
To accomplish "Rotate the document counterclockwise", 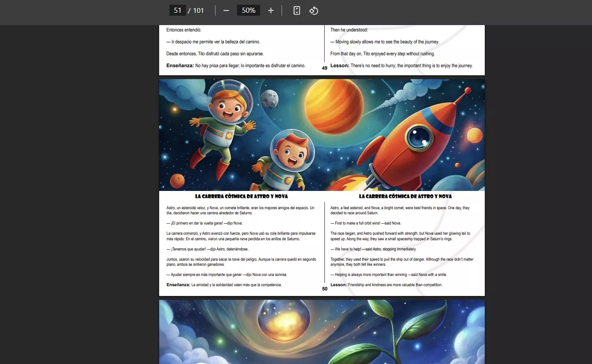I will pos(314,11).
